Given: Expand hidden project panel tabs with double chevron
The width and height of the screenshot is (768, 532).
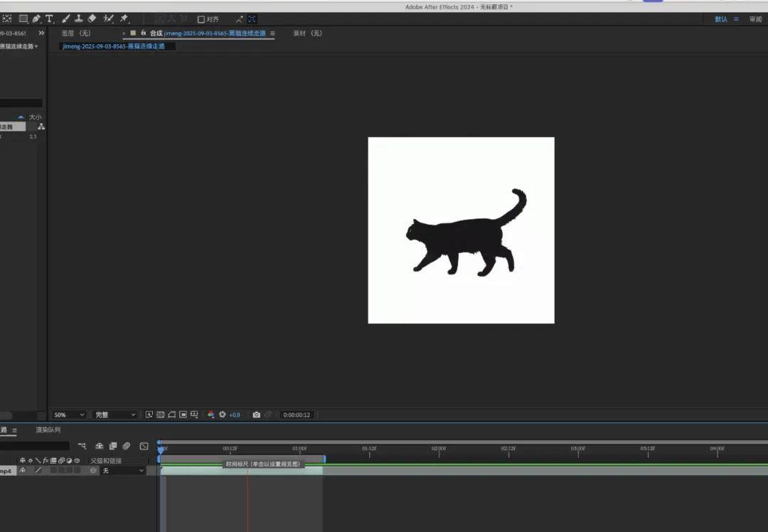Looking at the screenshot, I should pyautogui.click(x=41, y=33).
